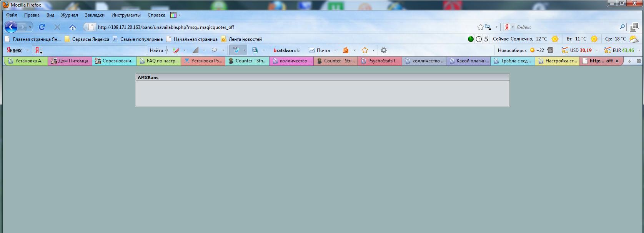Click the Yandex bar spell check icon
Image resolution: width=644 pixels, height=233 pixels.
pyautogui.click(x=236, y=50)
